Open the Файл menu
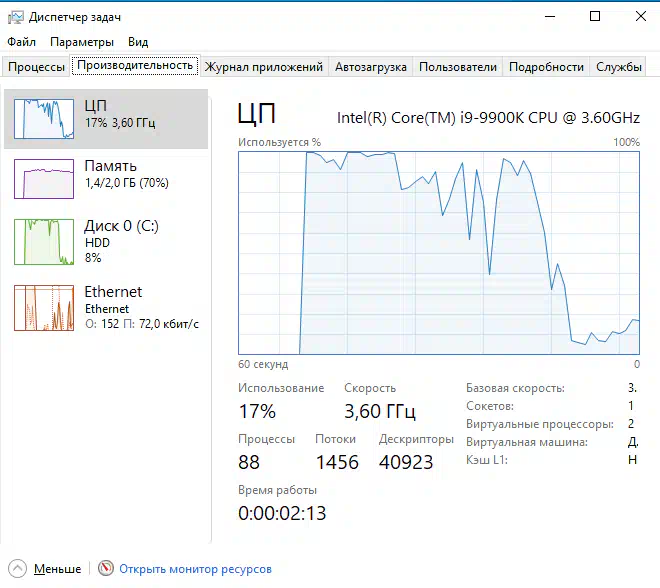The image size is (660, 588). [21, 42]
